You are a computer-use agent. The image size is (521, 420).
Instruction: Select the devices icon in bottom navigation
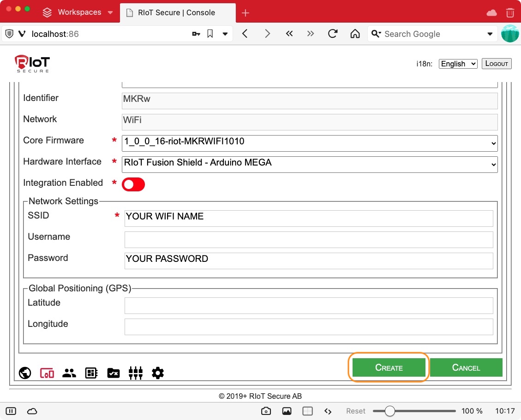tap(47, 373)
